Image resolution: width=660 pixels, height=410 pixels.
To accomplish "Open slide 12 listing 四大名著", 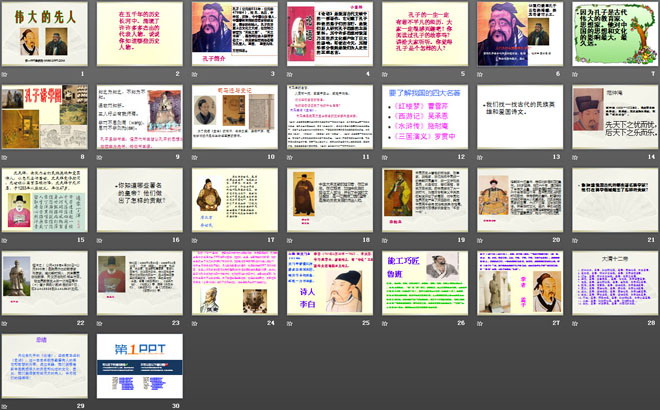I will (x=425, y=117).
